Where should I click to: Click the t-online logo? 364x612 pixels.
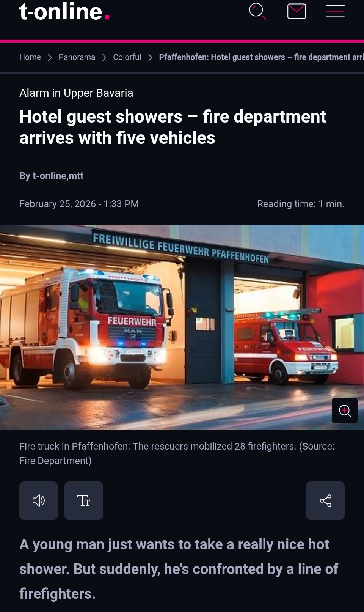click(64, 11)
